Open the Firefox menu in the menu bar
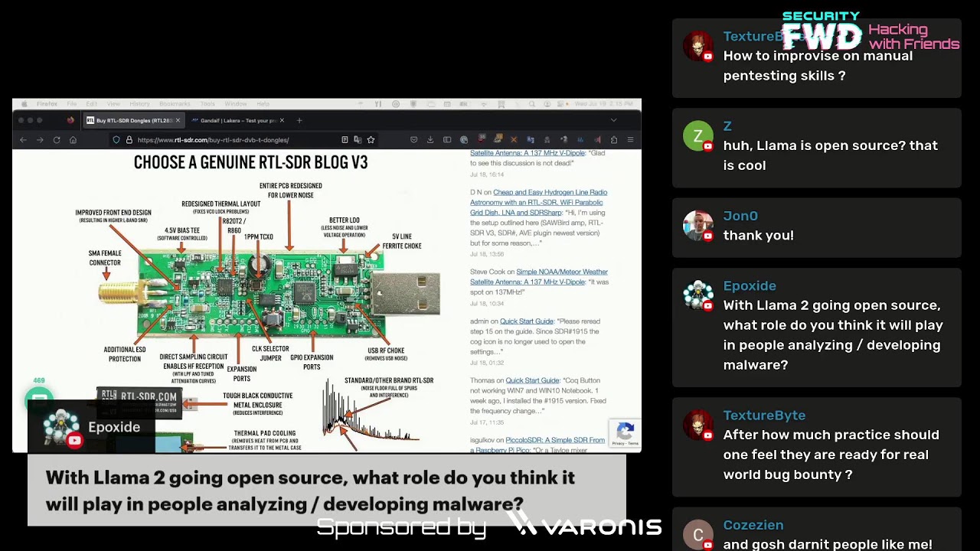The width and height of the screenshot is (980, 551). point(47,104)
